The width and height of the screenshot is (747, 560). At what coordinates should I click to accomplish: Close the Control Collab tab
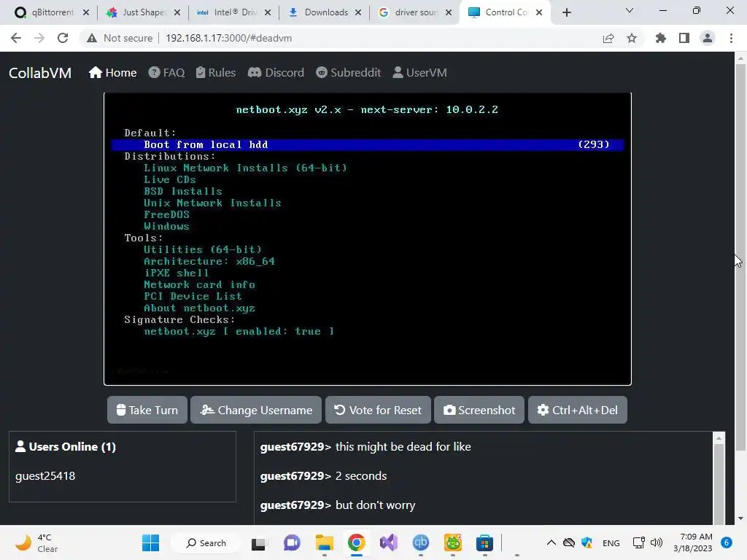[x=539, y=13]
